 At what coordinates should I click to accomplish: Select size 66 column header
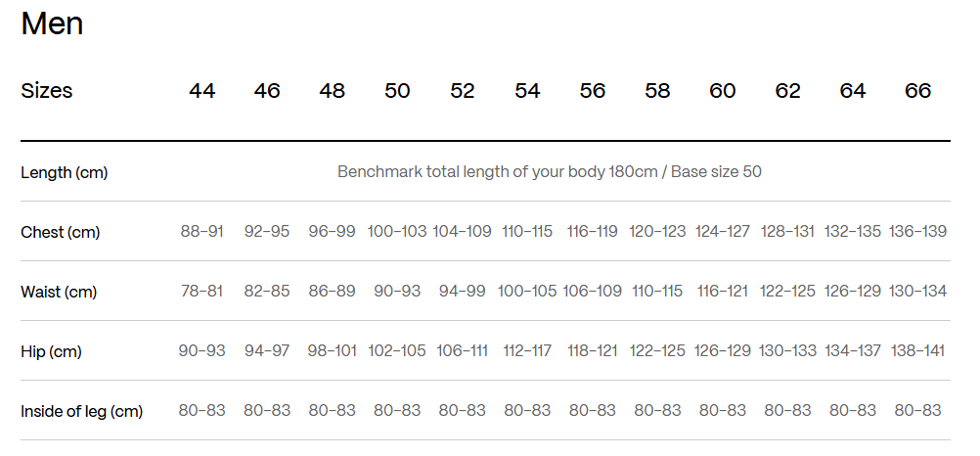(917, 91)
